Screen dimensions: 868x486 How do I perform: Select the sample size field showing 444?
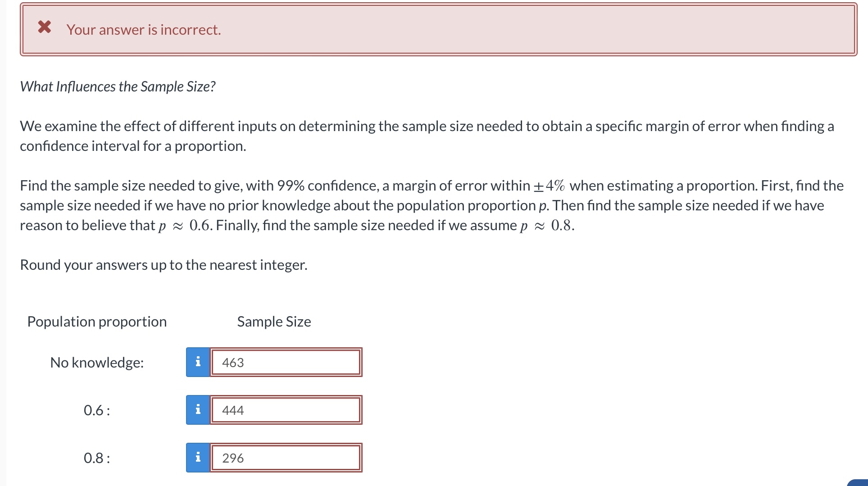[286, 410]
